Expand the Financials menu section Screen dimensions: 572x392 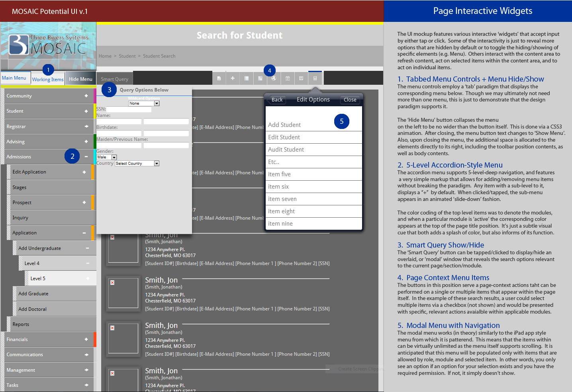(86, 339)
